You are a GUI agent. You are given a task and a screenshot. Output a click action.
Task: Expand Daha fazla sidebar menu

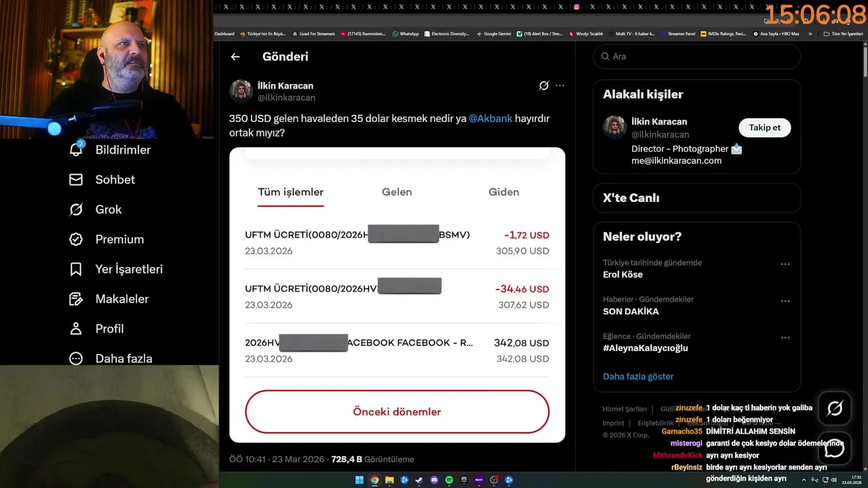(x=76, y=359)
